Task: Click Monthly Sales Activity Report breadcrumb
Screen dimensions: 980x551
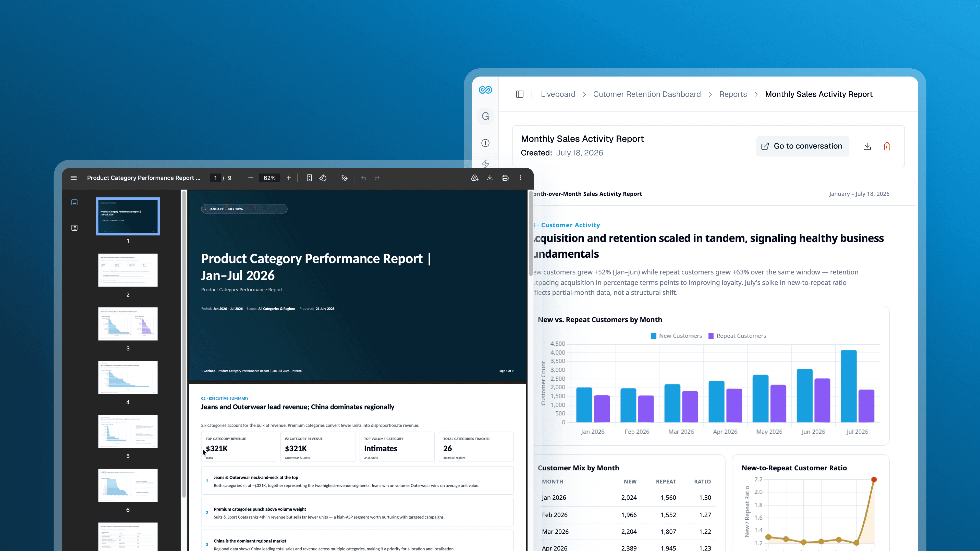Action: point(819,94)
